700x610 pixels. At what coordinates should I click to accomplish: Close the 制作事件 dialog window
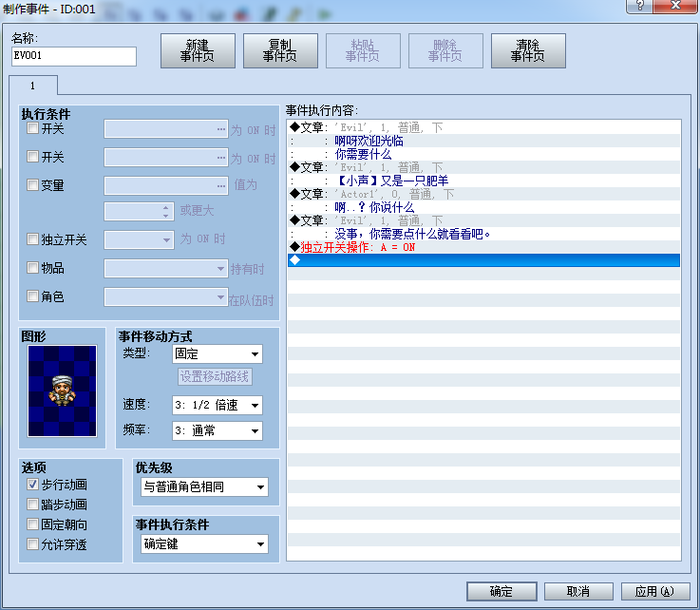[675, 6]
